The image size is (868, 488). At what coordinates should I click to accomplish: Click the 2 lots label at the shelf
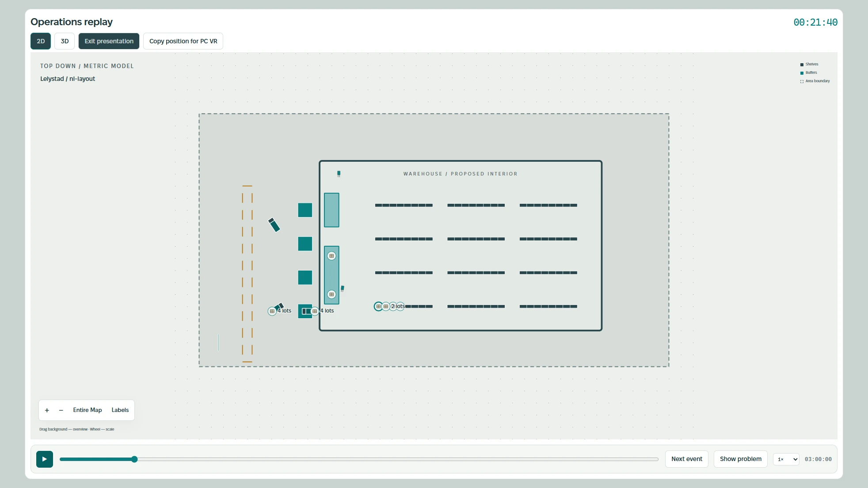tap(398, 306)
